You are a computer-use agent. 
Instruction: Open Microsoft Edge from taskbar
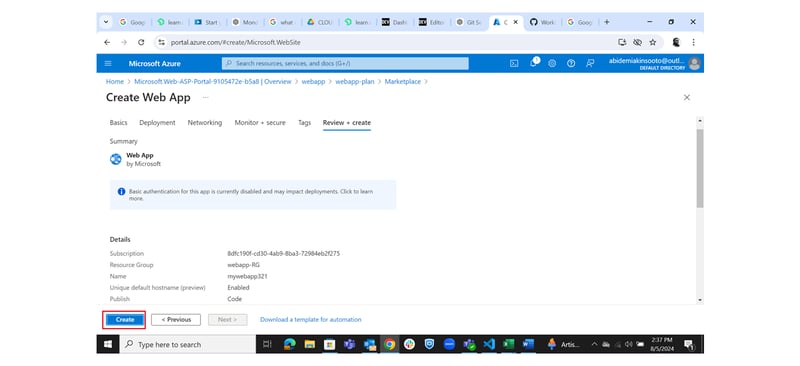[289, 345]
